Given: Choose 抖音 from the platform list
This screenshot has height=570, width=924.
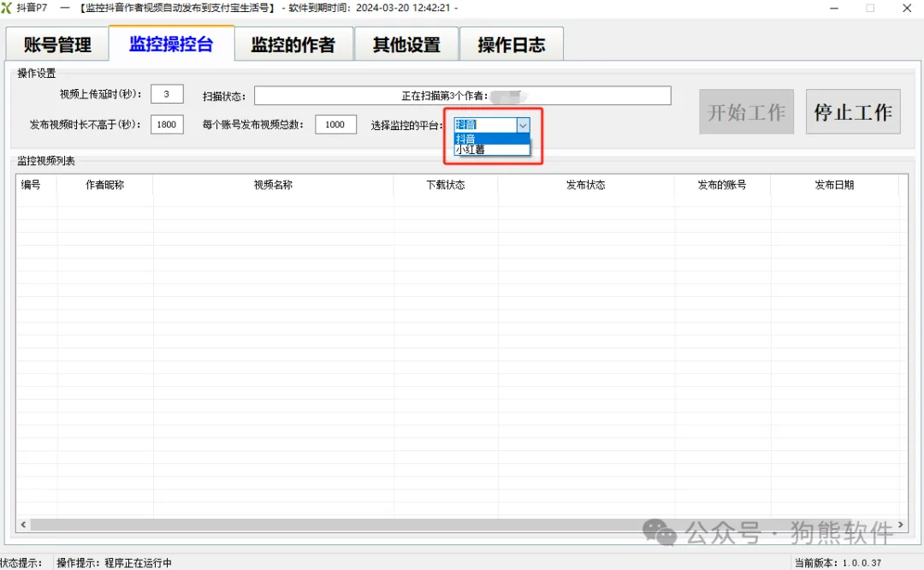Looking at the screenshot, I should click(491, 140).
